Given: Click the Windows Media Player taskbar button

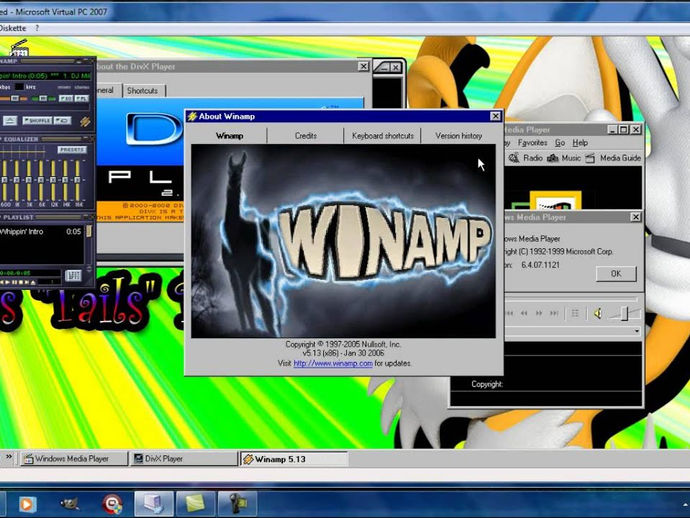Looking at the screenshot, I should click(74, 459).
